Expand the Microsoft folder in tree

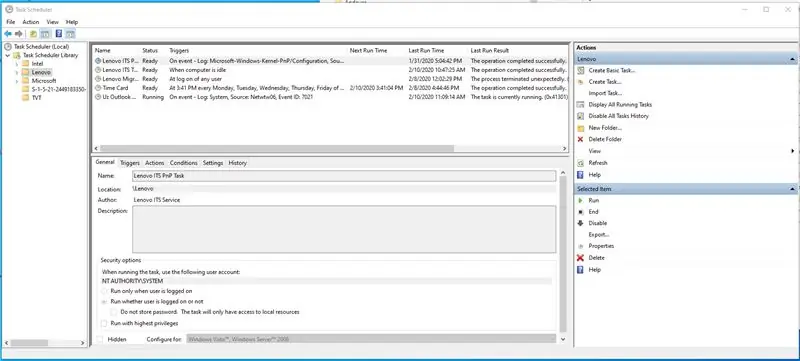pos(16,81)
